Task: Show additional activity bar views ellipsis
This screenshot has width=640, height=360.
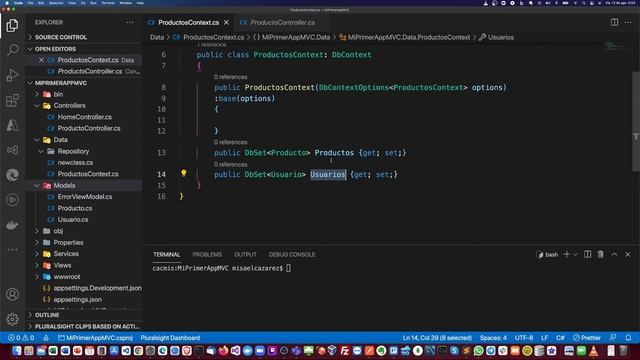Action: [12, 249]
